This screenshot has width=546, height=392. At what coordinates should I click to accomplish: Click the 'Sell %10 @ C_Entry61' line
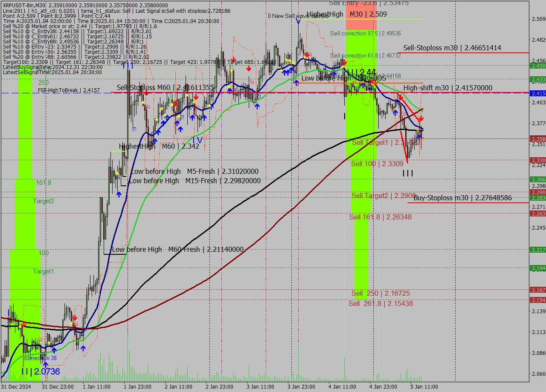pyautogui.click(x=77, y=36)
